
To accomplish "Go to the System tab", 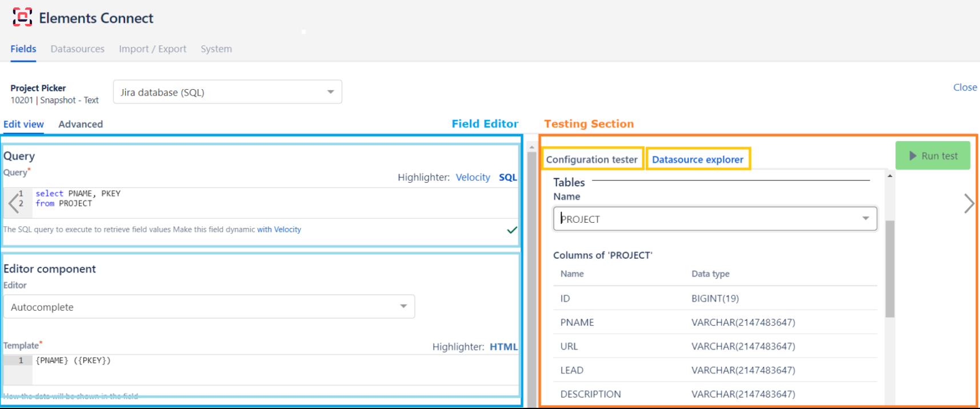I will point(216,49).
